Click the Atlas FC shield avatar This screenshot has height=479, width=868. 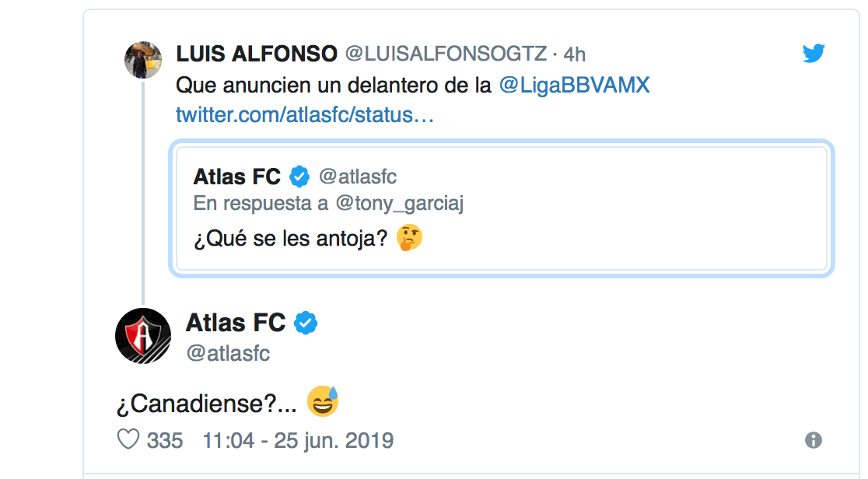[143, 335]
